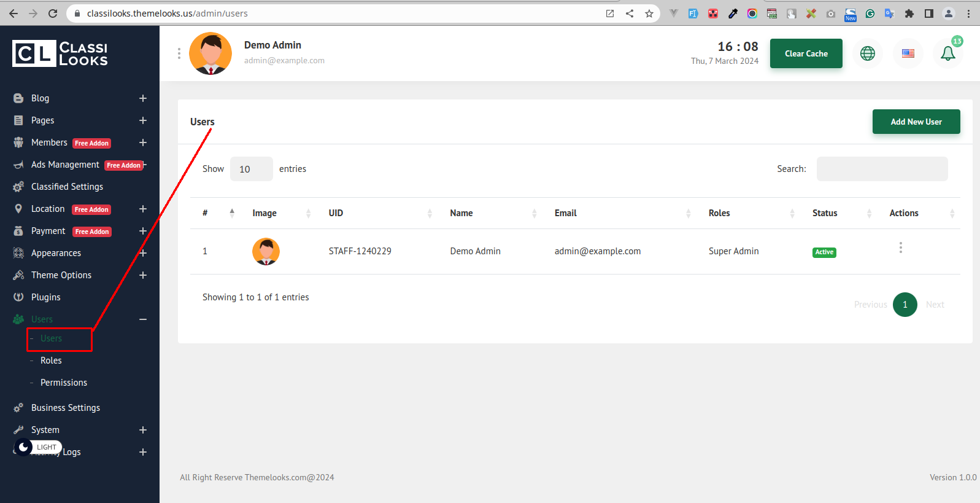Open the US flag language selector
980x503 pixels.
908,53
